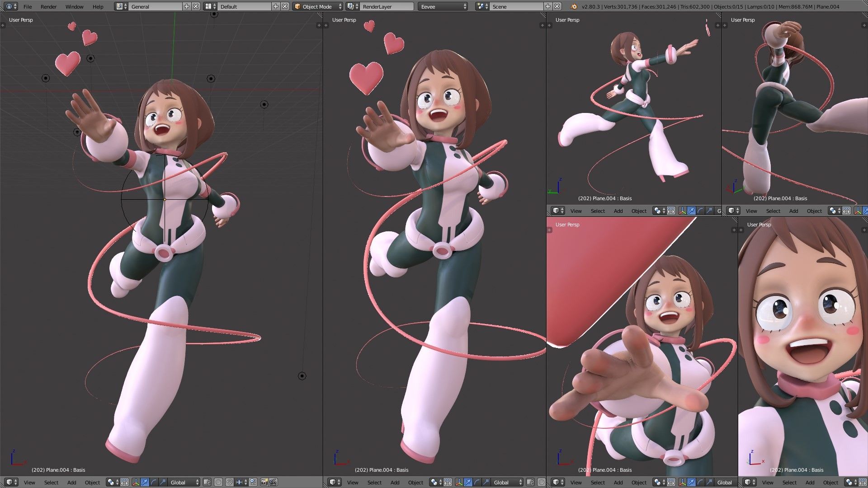Click the OpenGL render image camera icon
868x488 pixels.
coord(264,482)
